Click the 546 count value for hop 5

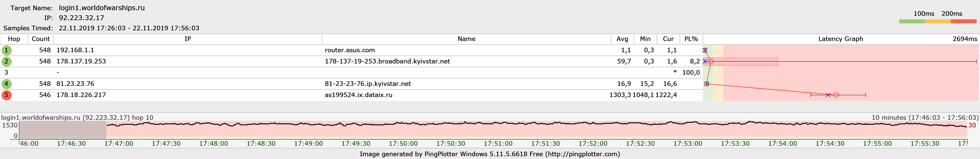pos(45,95)
